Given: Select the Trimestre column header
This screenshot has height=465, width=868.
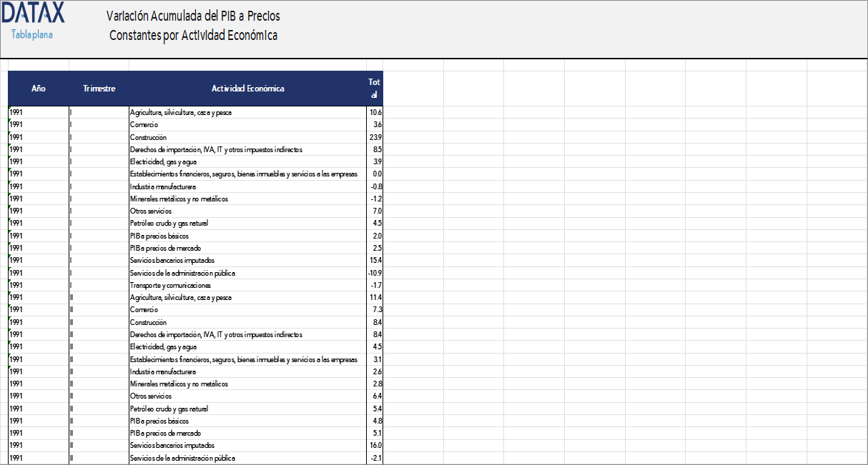Looking at the screenshot, I should (98, 89).
